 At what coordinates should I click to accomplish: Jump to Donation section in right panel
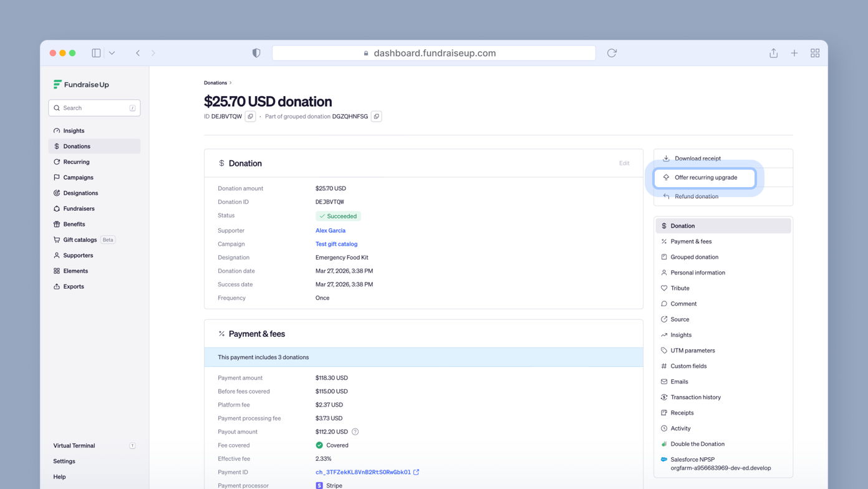pos(723,226)
